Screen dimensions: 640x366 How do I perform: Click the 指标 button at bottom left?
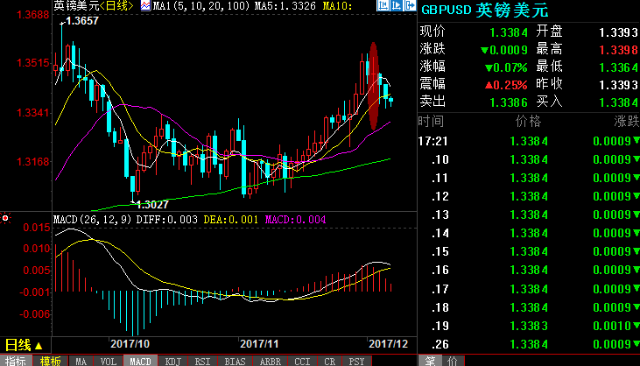click(x=16, y=361)
